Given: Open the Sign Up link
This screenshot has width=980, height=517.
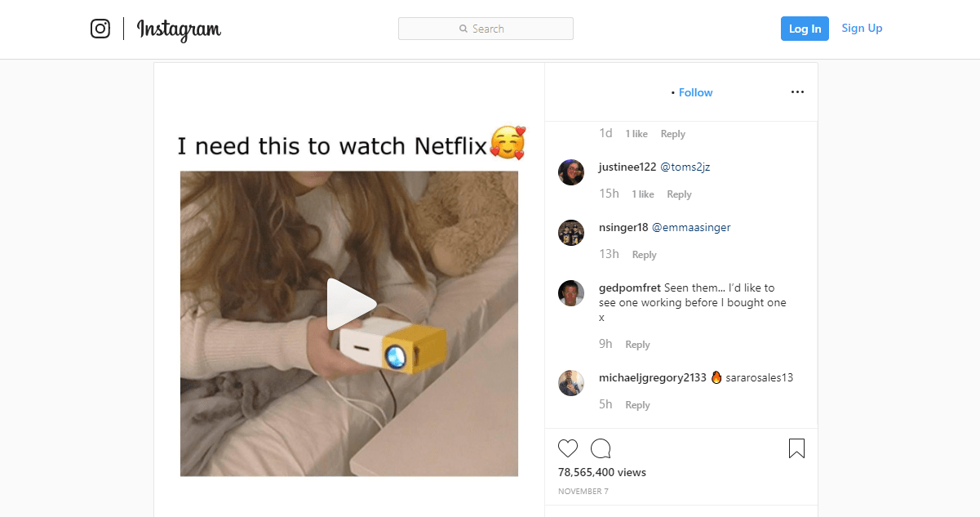Looking at the screenshot, I should click(862, 28).
